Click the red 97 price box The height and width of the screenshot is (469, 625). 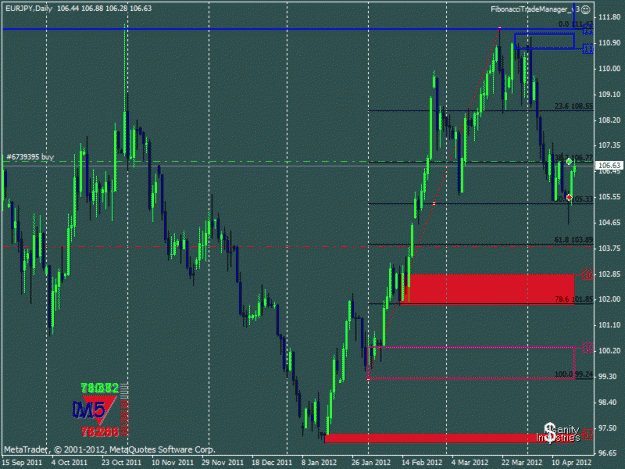588,434
